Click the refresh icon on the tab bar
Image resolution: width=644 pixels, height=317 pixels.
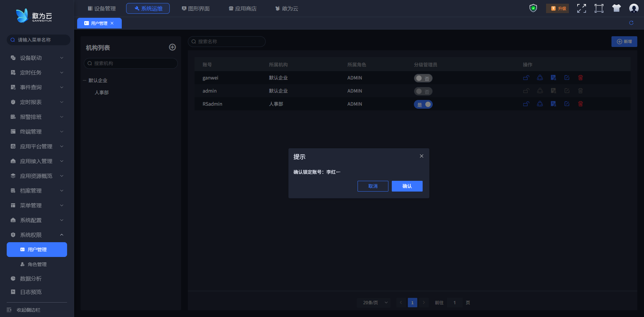point(631,23)
